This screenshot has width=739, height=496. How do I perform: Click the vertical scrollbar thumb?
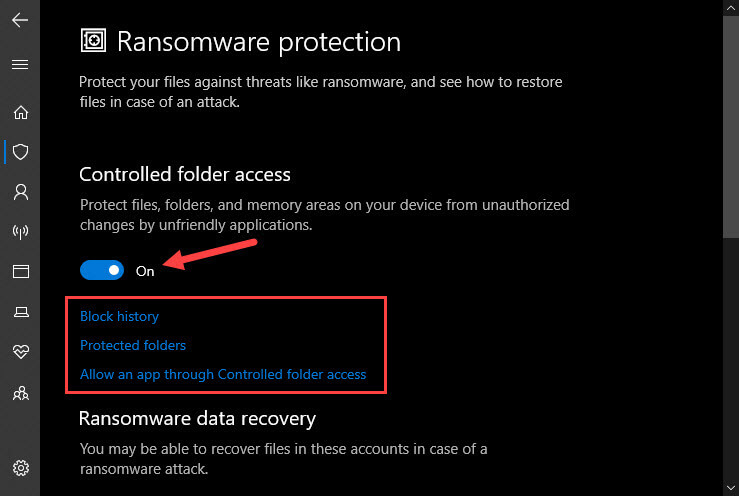[731, 127]
